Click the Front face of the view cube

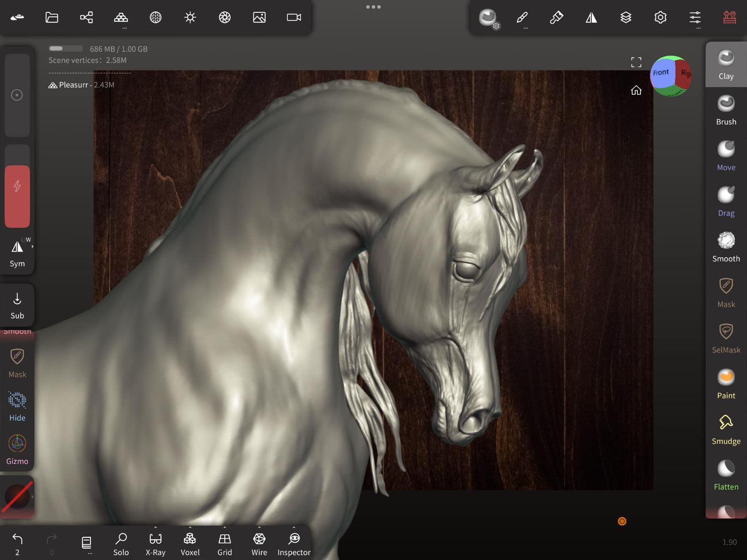662,73
